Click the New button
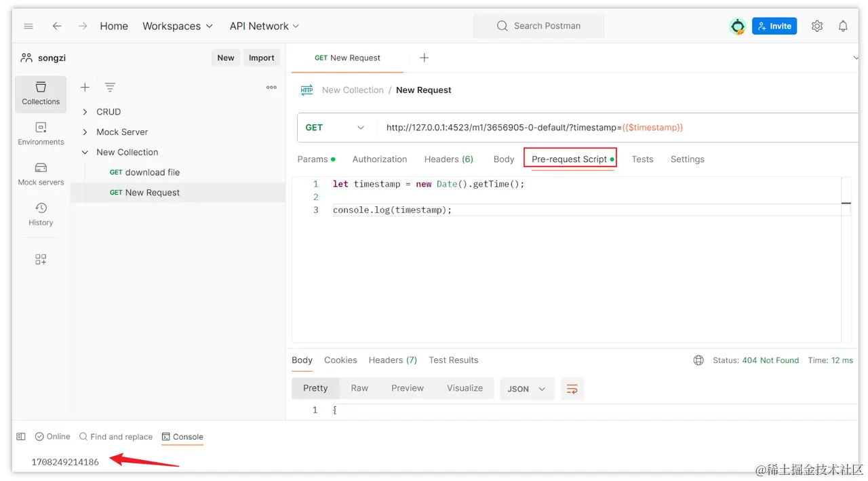The height and width of the screenshot is (481, 868). [226, 58]
